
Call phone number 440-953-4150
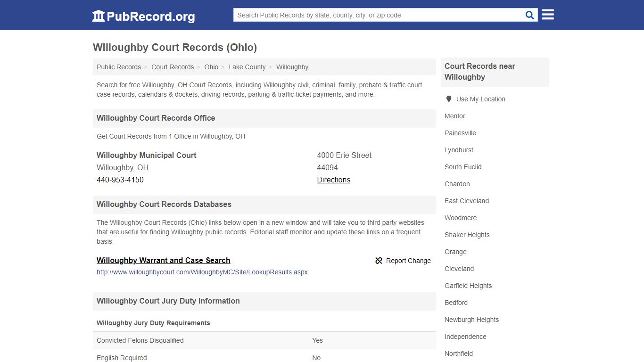tap(120, 180)
